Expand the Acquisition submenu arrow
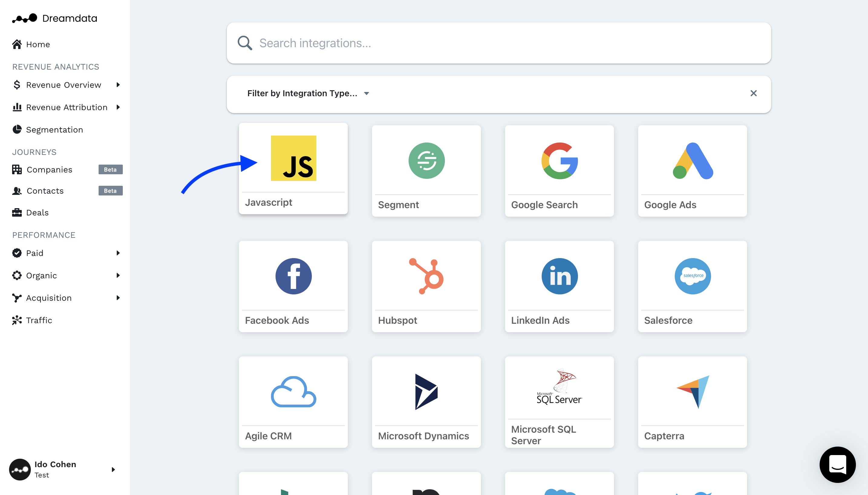This screenshot has width=868, height=495. click(118, 298)
